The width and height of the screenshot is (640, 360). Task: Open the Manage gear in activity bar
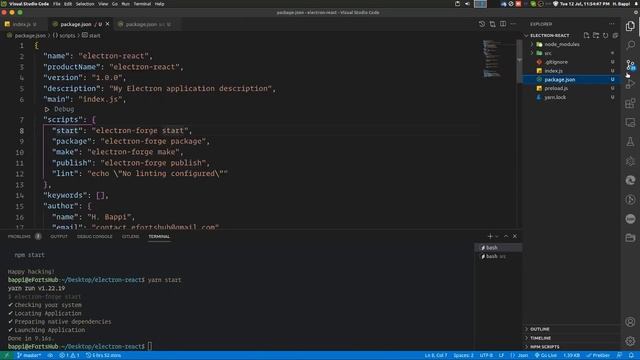click(630, 341)
